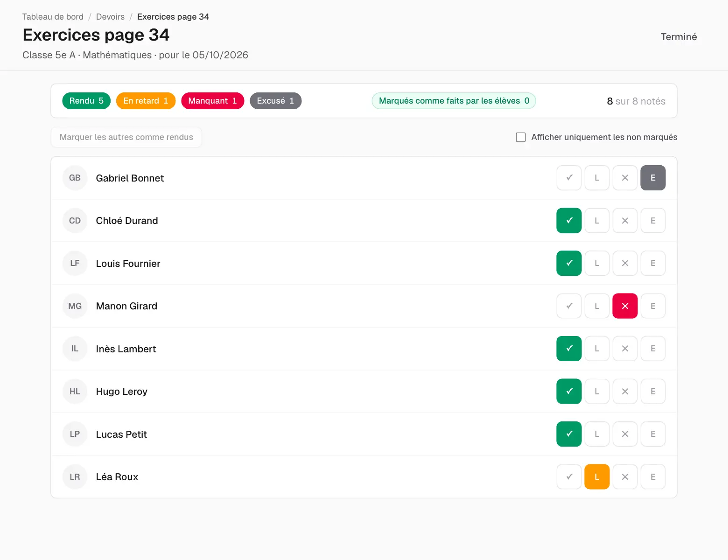
Task: Set Gabriel Bonnet as late with L
Action: click(597, 178)
